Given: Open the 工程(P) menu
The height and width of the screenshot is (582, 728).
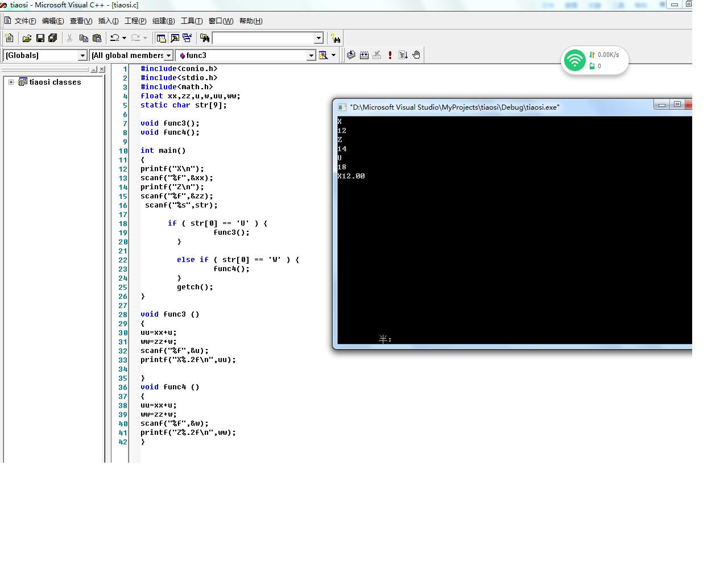Looking at the screenshot, I should 135,21.
